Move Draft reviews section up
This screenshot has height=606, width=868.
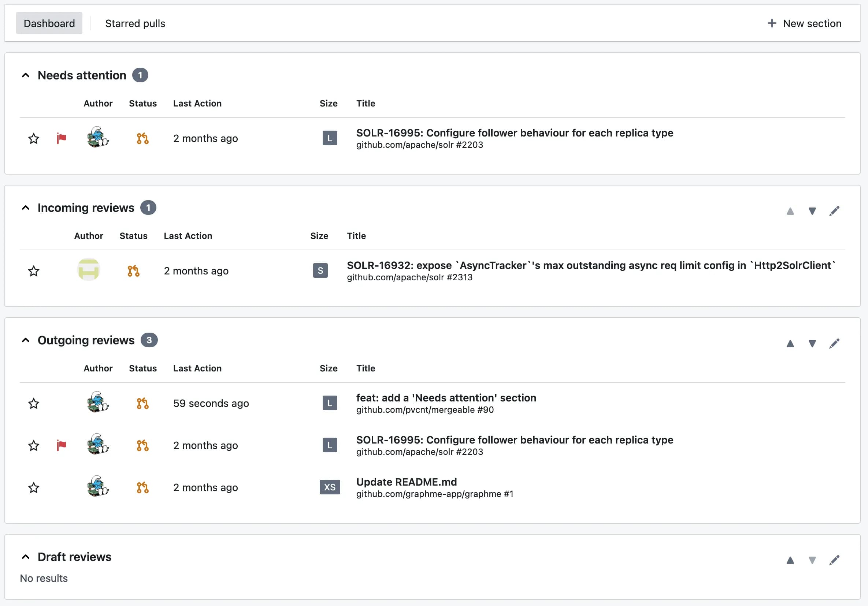(790, 560)
